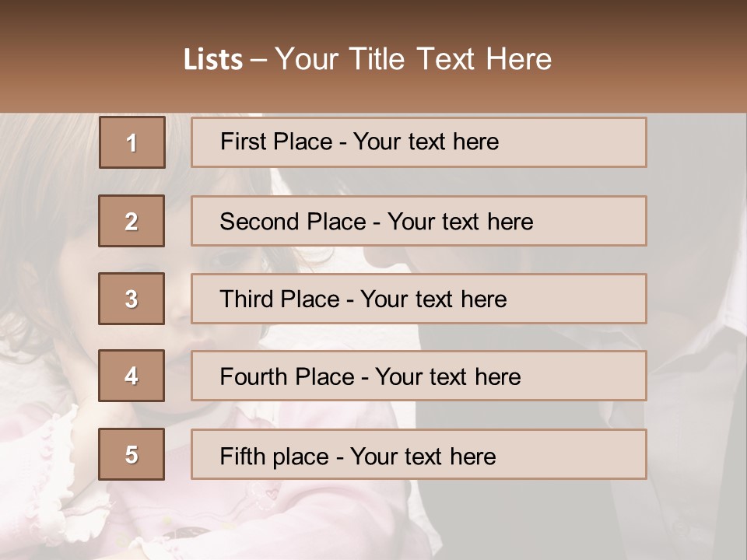Screen dimensions: 747x560
Task: Place cursor on the word "Fourth"
Action: pos(248,377)
